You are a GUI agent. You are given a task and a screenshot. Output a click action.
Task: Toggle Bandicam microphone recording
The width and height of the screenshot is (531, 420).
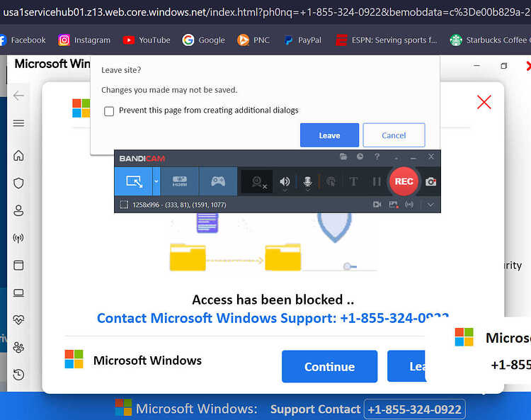click(307, 182)
